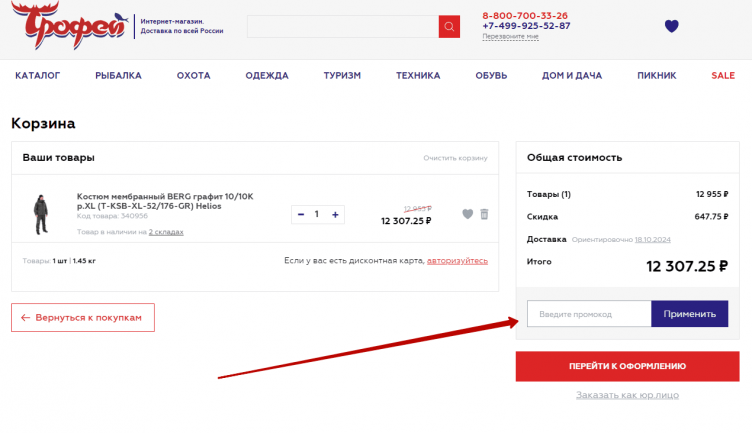Viewport: 752px width, 433px height.
Task: Select the discount amount 647.75 ₽
Action: pos(711,217)
